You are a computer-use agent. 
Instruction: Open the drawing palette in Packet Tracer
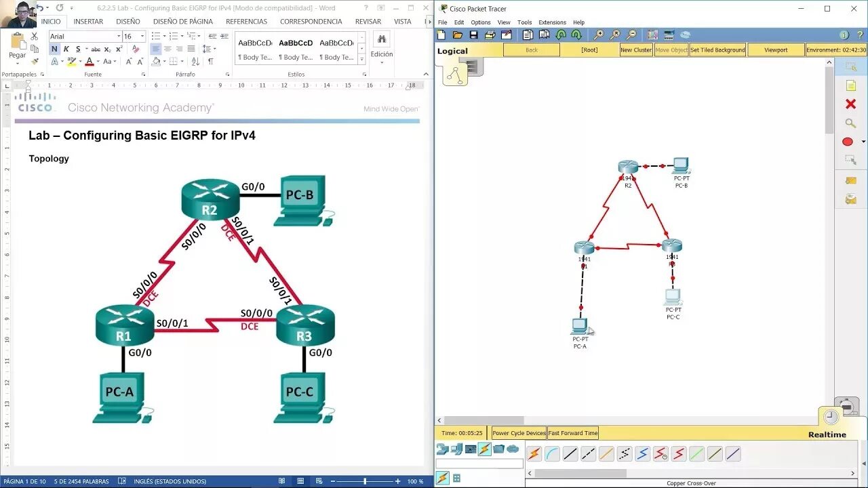(x=652, y=35)
